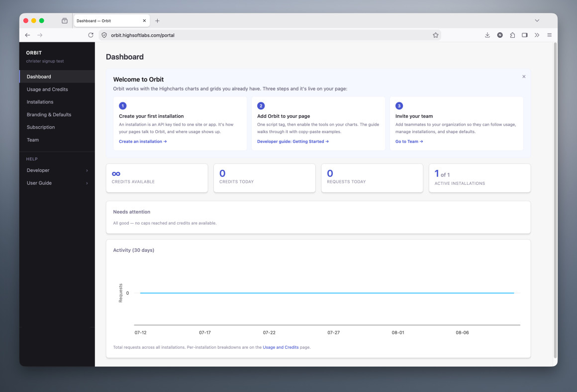Image resolution: width=577 pixels, height=392 pixels.
Task: Expand the list-all-tabs chevron
Action: tap(537, 20)
